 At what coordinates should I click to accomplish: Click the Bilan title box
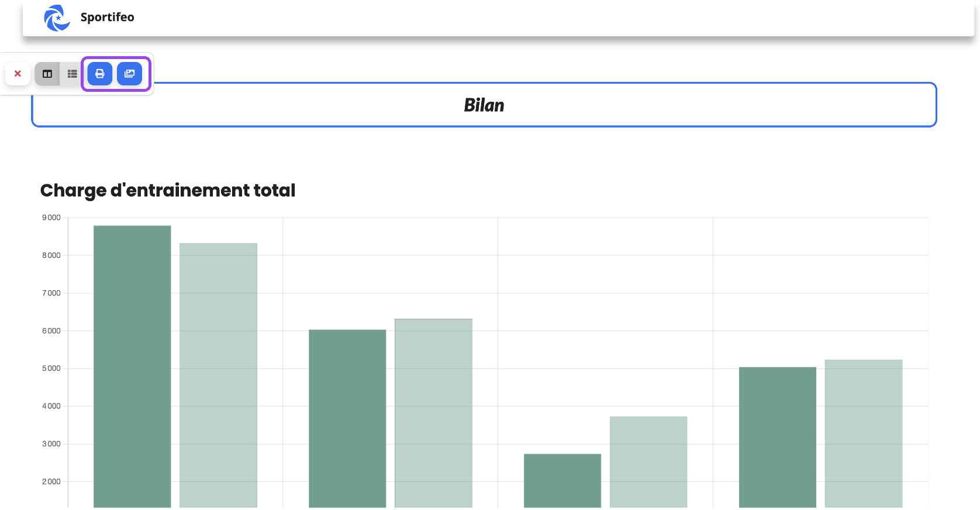484,105
